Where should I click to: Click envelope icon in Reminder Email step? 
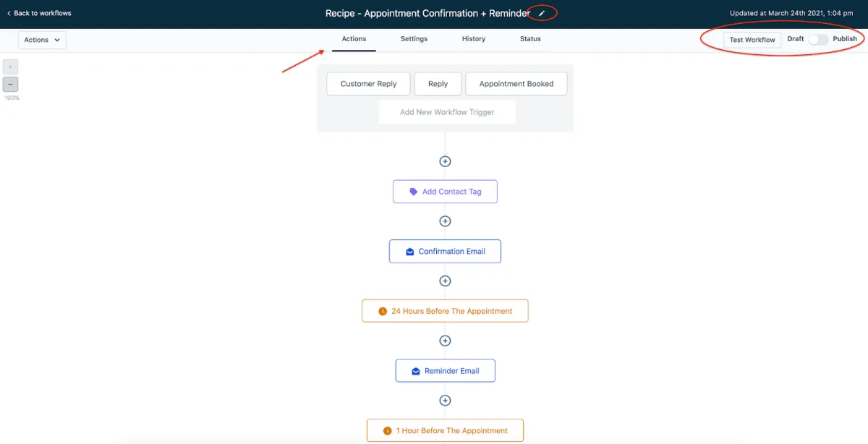click(416, 371)
